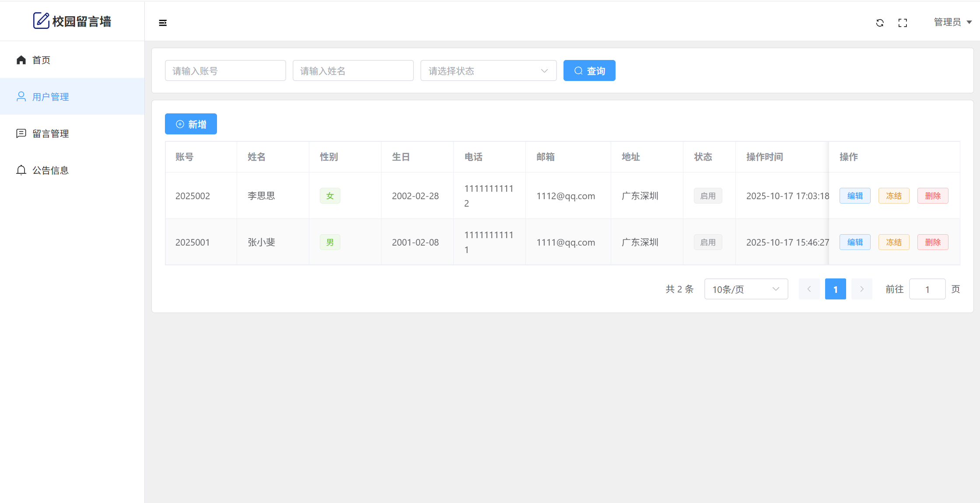980x503 pixels.
Task: Click the 新增 add user button
Action: point(191,124)
